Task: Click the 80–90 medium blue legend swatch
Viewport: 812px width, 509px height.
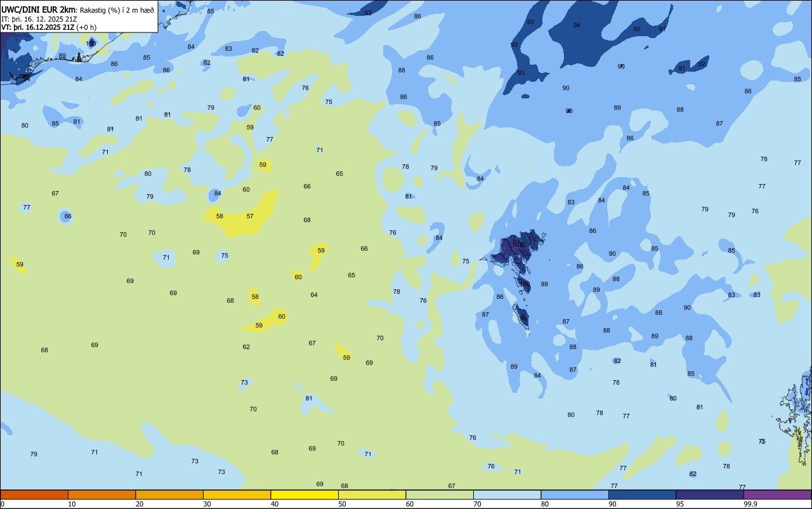Action: click(x=575, y=494)
